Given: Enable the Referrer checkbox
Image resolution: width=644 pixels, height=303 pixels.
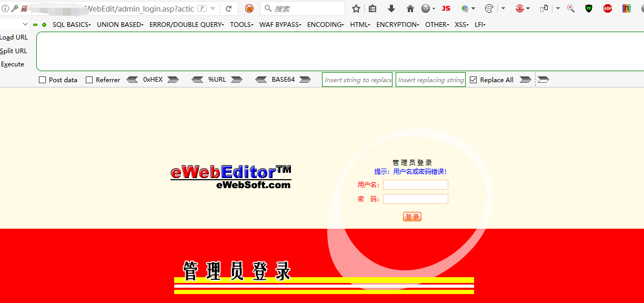Looking at the screenshot, I should (89, 80).
